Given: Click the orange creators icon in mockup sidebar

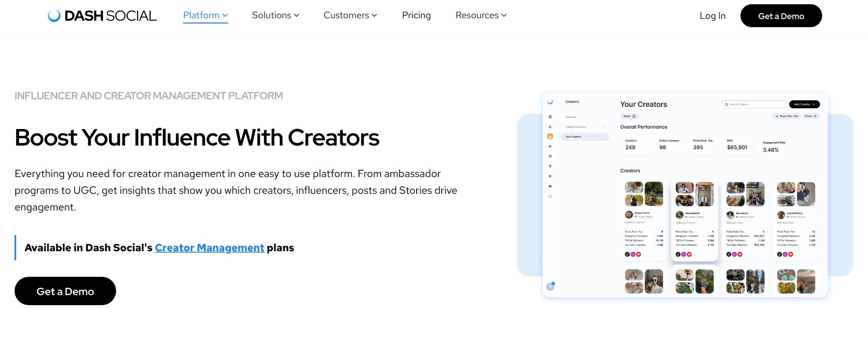Looking at the screenshot, I should click(550, 137).
